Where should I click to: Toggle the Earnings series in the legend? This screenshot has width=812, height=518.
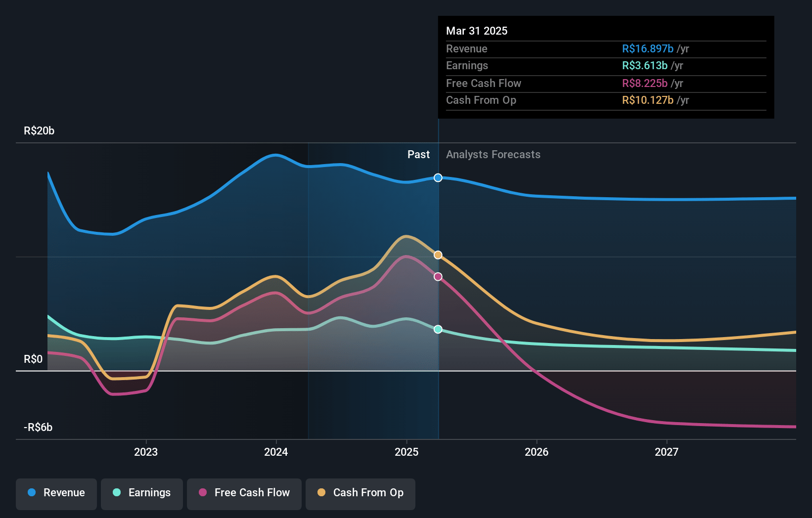tap(142, 494)
